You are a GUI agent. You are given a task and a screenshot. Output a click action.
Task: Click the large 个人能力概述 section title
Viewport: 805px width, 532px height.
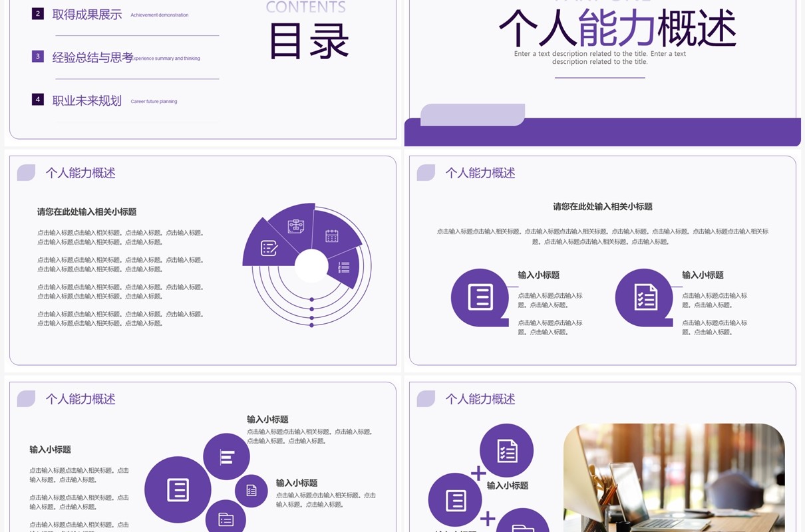tap(617, 29)
